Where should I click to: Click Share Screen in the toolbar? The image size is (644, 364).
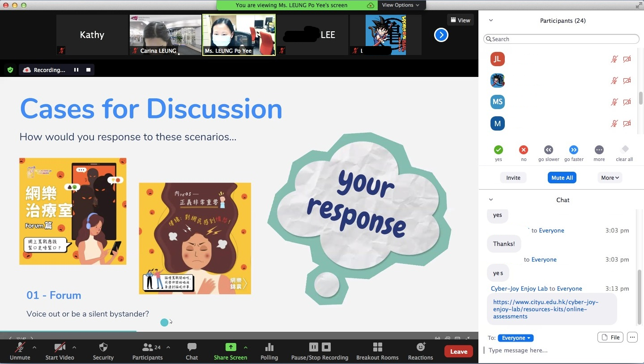tap(230, 347)
